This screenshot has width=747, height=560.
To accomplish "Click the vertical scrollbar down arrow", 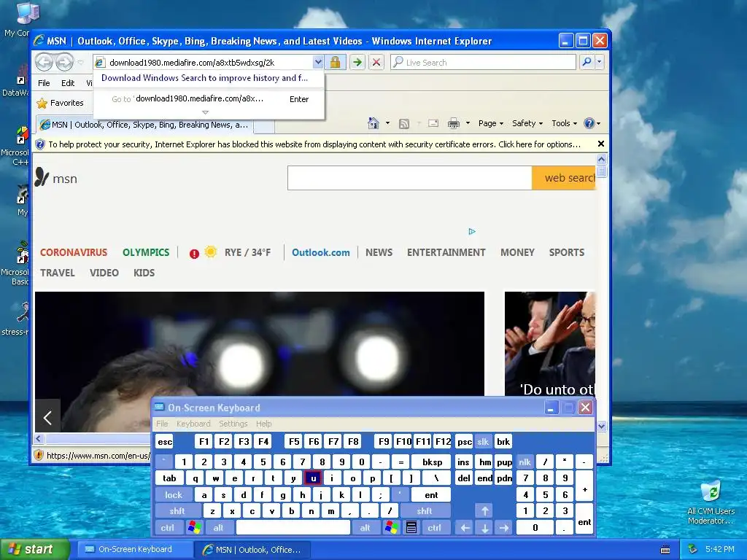I will pos(601,426).
